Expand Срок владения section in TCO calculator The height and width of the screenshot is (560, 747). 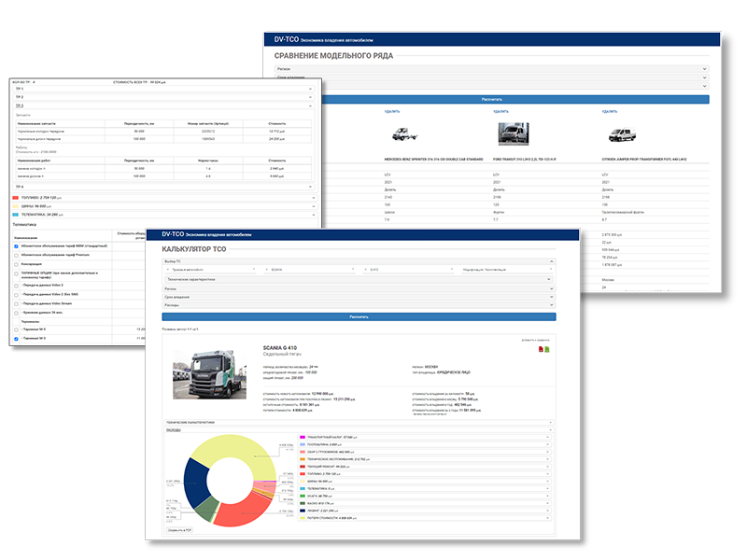click(x=359, y=297)
